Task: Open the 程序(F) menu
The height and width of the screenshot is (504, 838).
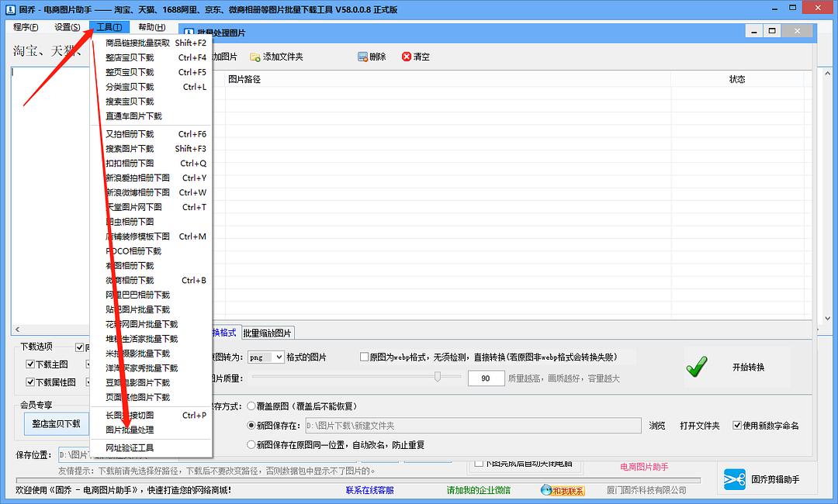Action: (26, 26)
